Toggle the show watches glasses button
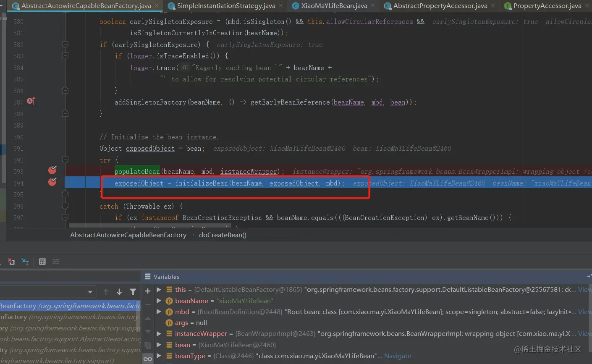 tap(148, 359)
